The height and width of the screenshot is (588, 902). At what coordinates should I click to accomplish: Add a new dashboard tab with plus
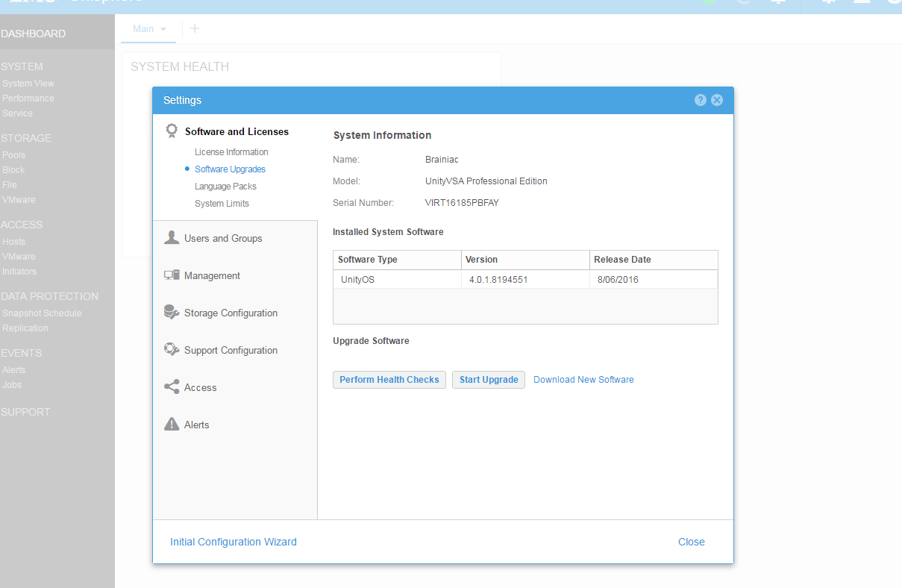click(195, 28)
